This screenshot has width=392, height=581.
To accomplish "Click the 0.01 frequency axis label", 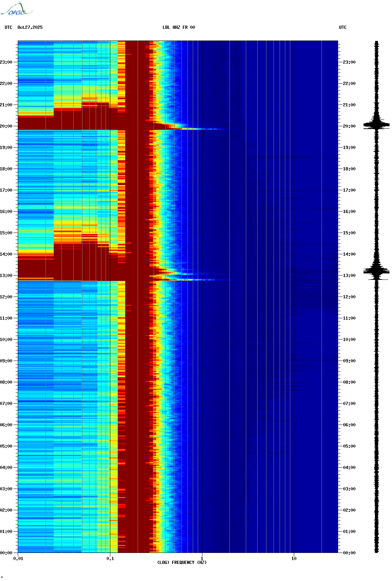I will point(18,559).
